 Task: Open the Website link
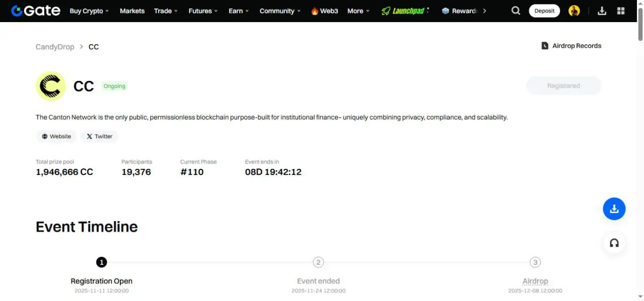(56, 136)
